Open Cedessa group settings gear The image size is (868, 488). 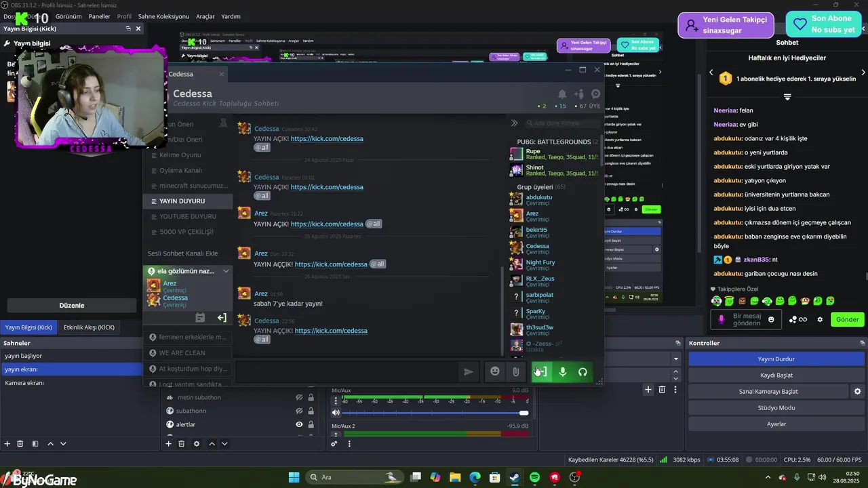595,94
